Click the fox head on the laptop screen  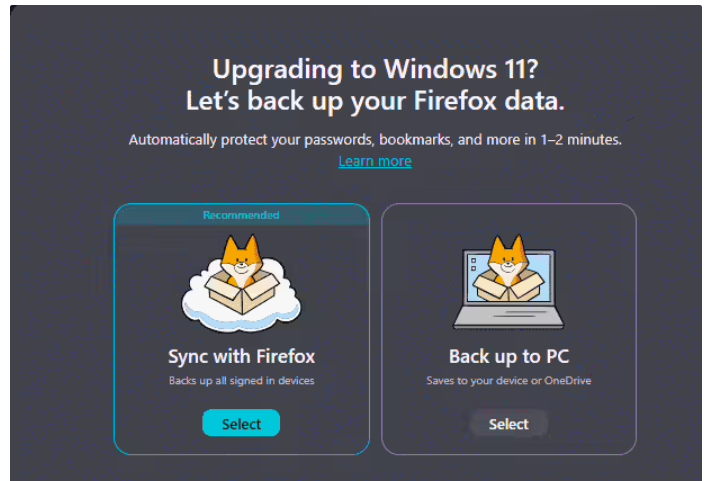click(508, 259)
